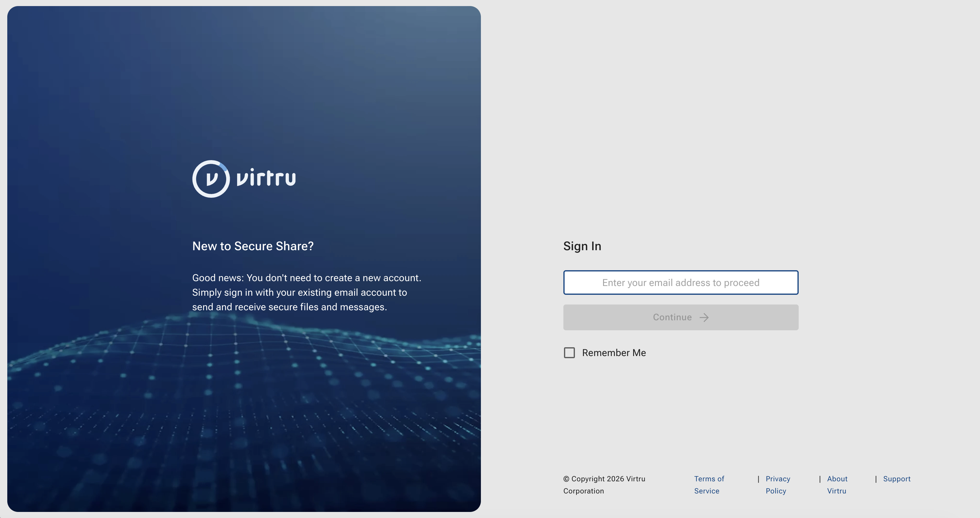Click the Continue button
The width and height of the screenshot is (980, 518).
(681, 318)
